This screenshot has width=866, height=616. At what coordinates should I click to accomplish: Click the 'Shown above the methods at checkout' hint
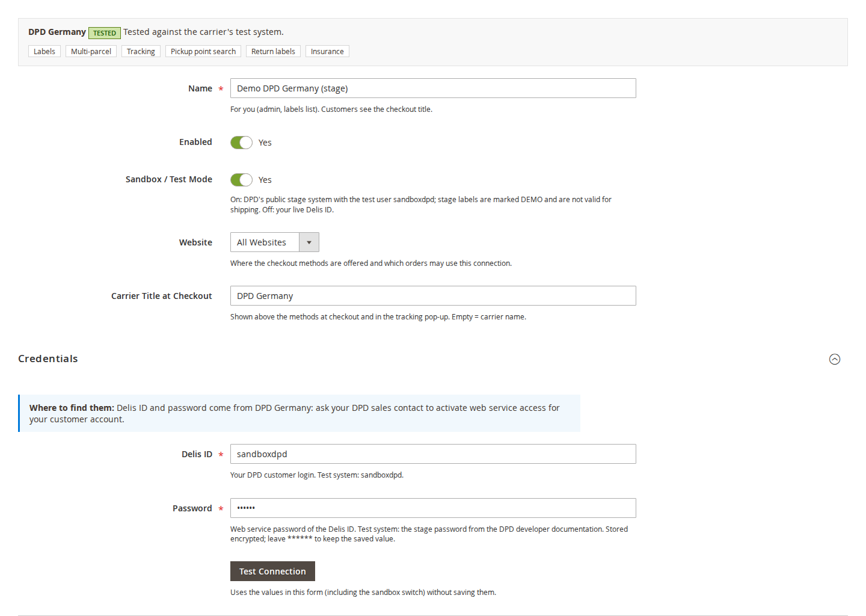(378, 317)
